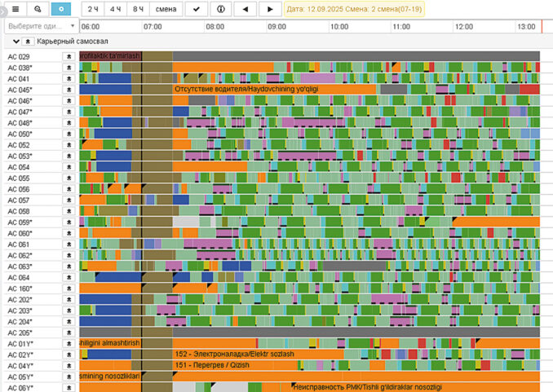Screen dimensions: 553x392
Task: Collapse the Карьерный самосвал group chevron
Action: (15, 41)
